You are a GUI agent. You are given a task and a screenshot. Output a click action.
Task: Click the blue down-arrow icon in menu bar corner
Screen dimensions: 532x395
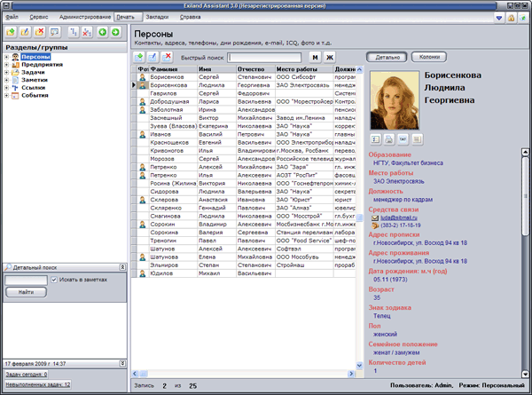click(x=499, y=18)
